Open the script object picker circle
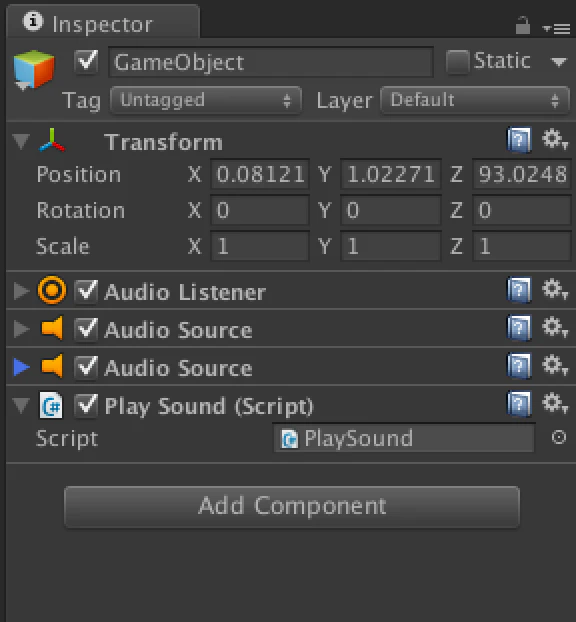 [559, 437]
